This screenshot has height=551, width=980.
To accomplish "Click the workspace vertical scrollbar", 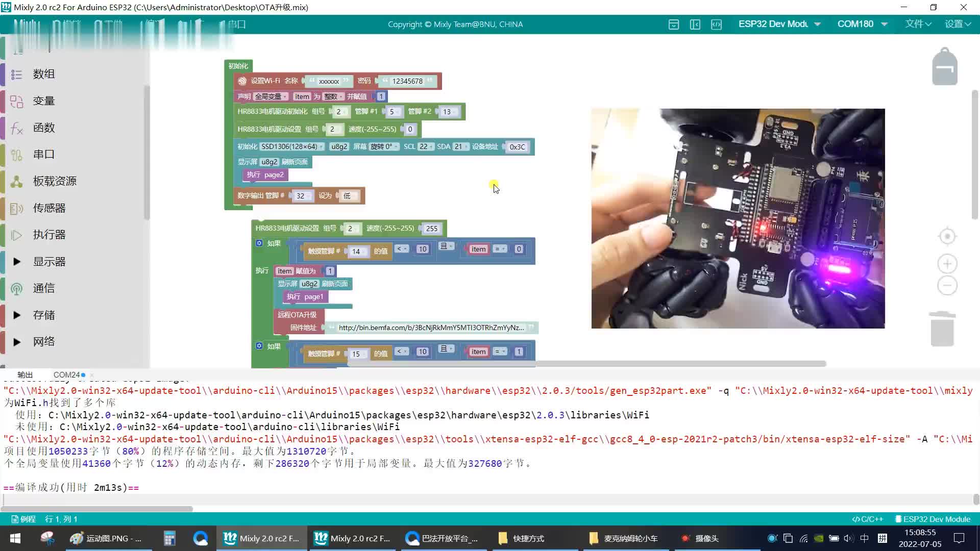I will [x=974, y=155].
